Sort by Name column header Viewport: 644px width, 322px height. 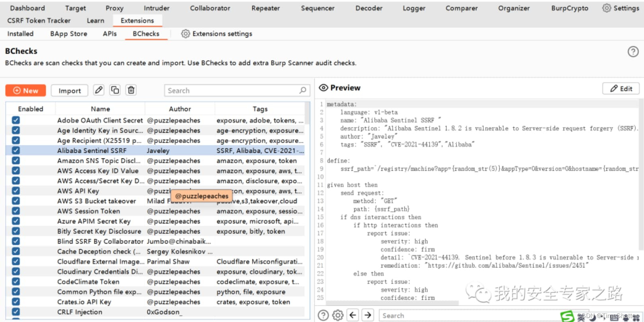point(100,109)
